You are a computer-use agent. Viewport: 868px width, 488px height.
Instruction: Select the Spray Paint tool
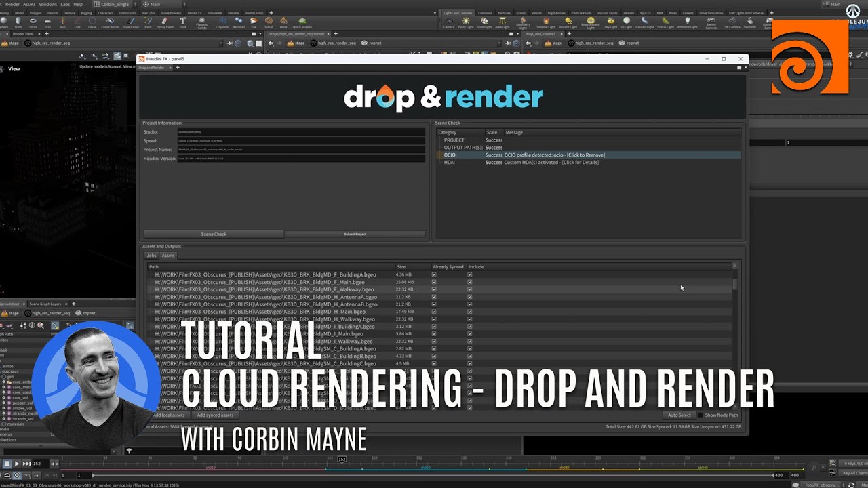165,22
